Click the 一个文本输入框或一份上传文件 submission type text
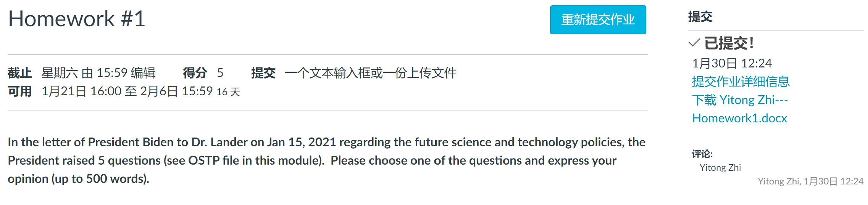Screen dimensions: 868x205 coord(370,73)
